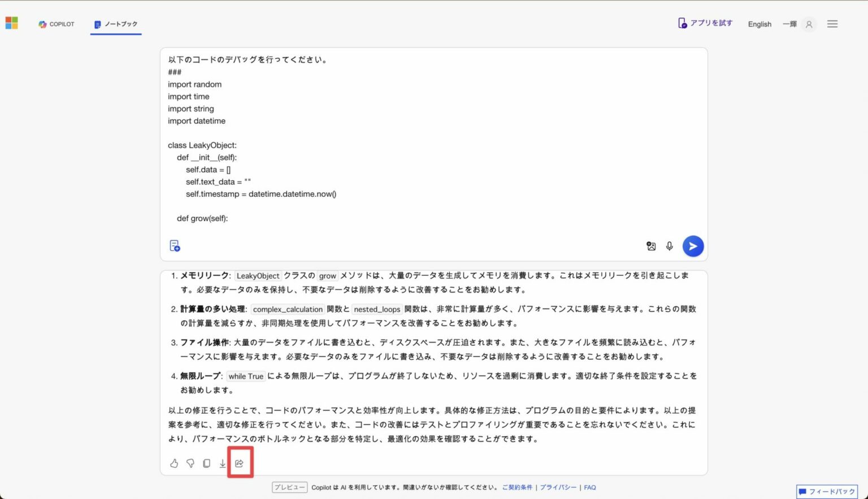Open the 一輝 profile account menu
The height and width of the screenshot is (499, 868).
point(797,24)
